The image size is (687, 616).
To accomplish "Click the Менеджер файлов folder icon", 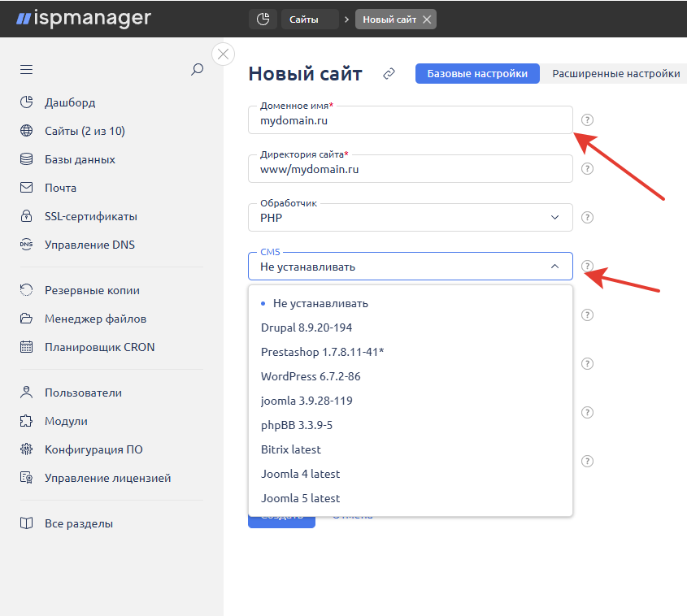I will [26, 319].
